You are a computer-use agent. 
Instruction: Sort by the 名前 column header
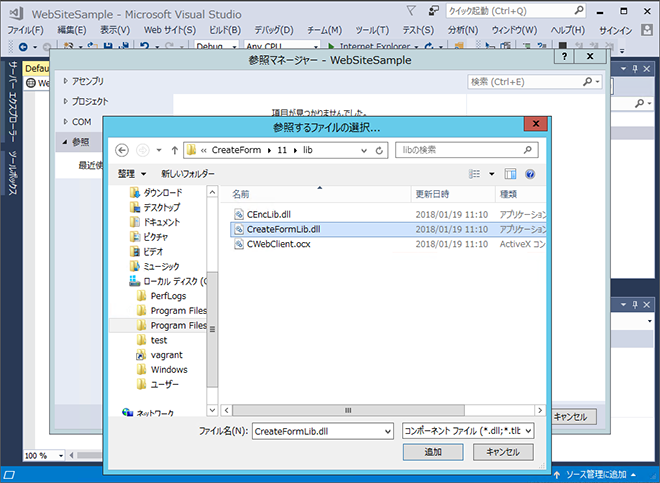point(241,194)
